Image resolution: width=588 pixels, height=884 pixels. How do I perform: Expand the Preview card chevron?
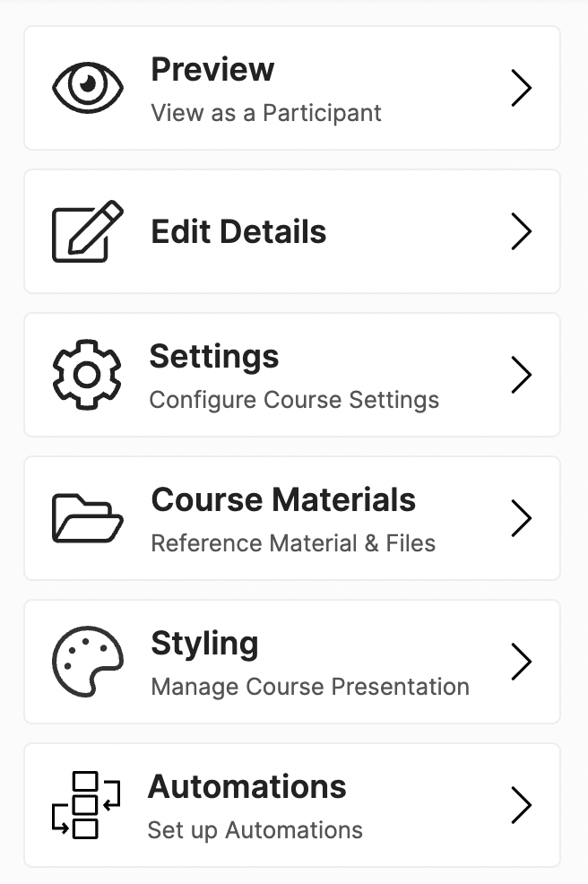click(523, 87)
